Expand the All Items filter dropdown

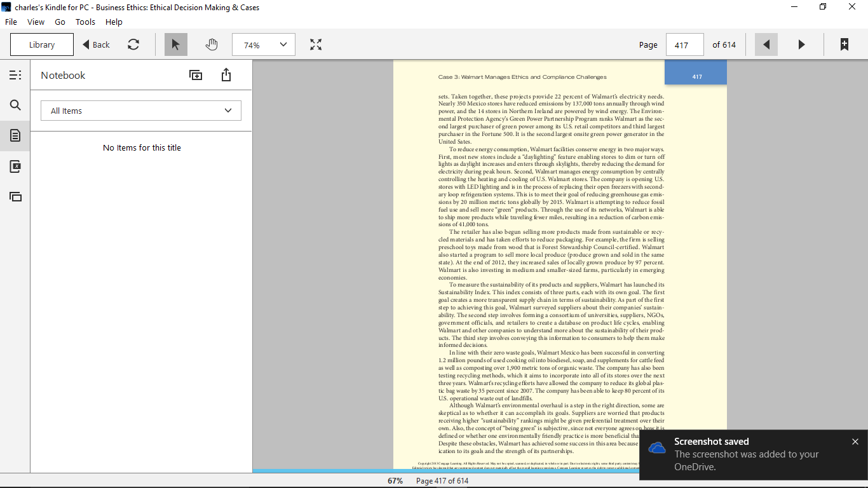click(x=141, y=111)
